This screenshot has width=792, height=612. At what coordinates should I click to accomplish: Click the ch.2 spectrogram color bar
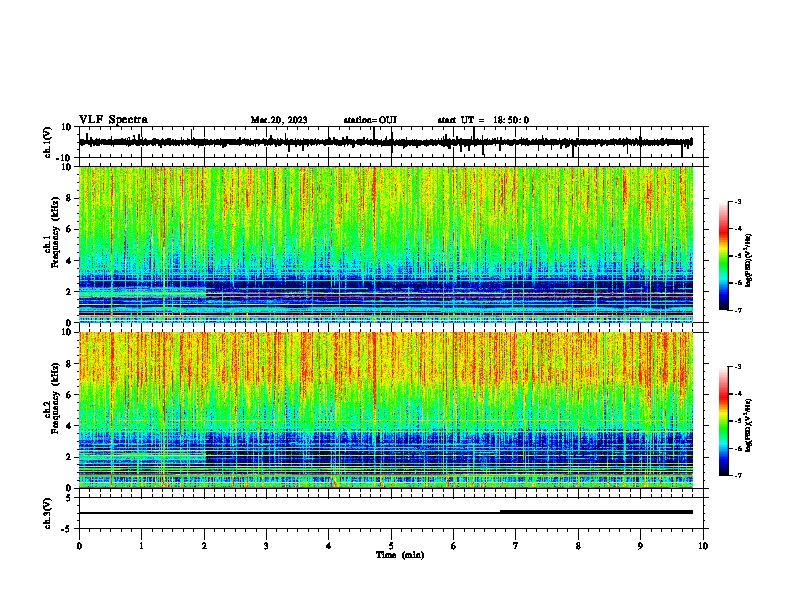pos(724,421)
